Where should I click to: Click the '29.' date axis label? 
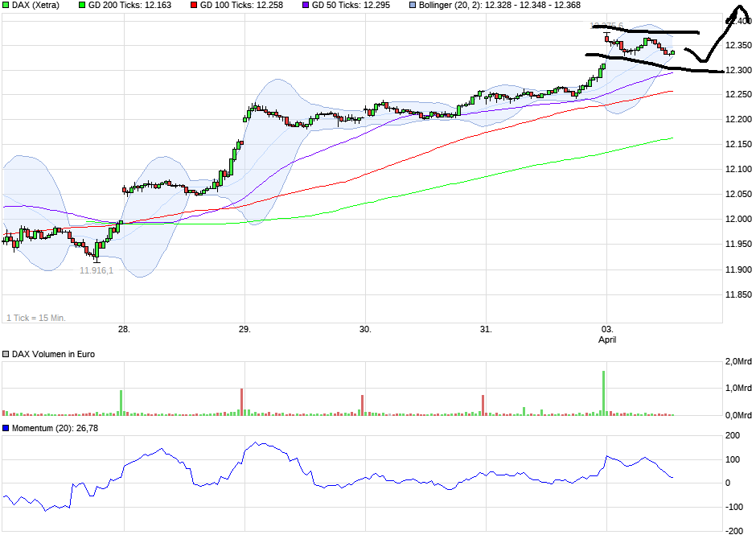[244, 329]
